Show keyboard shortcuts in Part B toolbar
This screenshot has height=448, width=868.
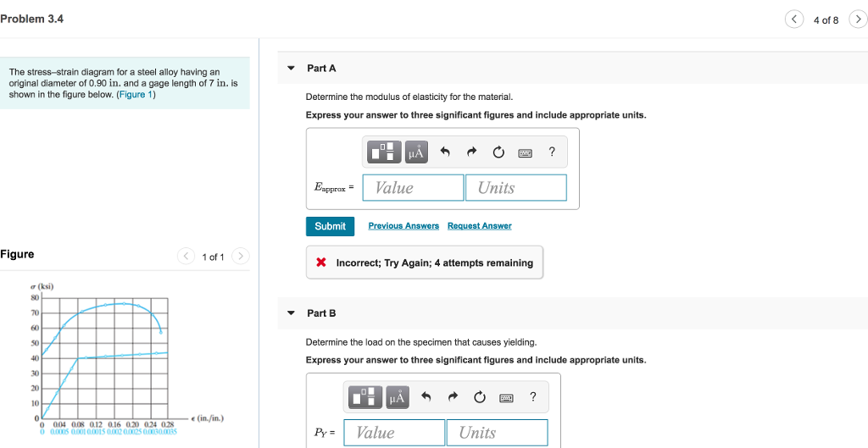pos(506,398)
